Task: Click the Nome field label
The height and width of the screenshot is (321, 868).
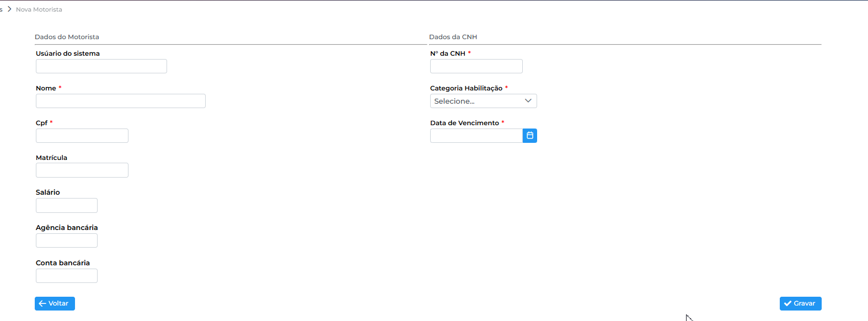Action: 46,88
